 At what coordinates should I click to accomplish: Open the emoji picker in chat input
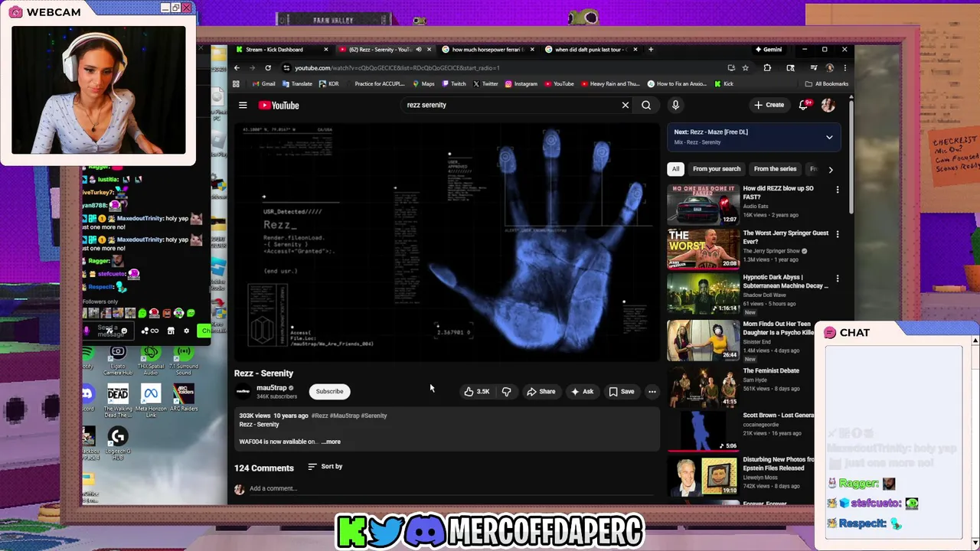(x=124, y=331)
